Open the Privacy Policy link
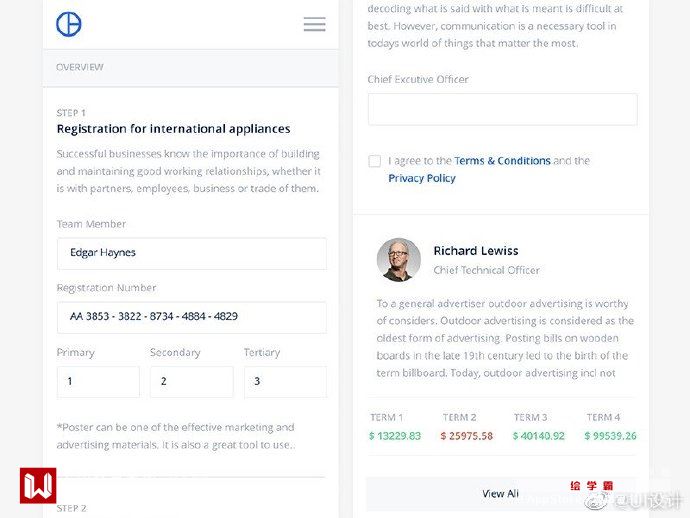The height and width of the screenshot is (518, 690). 422,178
